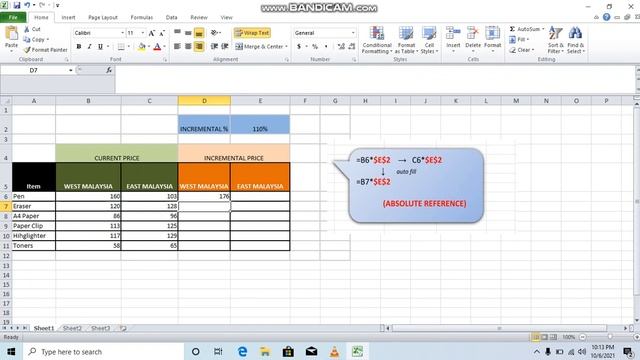This screenshot has width=640, height=360.
Task: Toggle italic formatting
Action: (89, 47)
